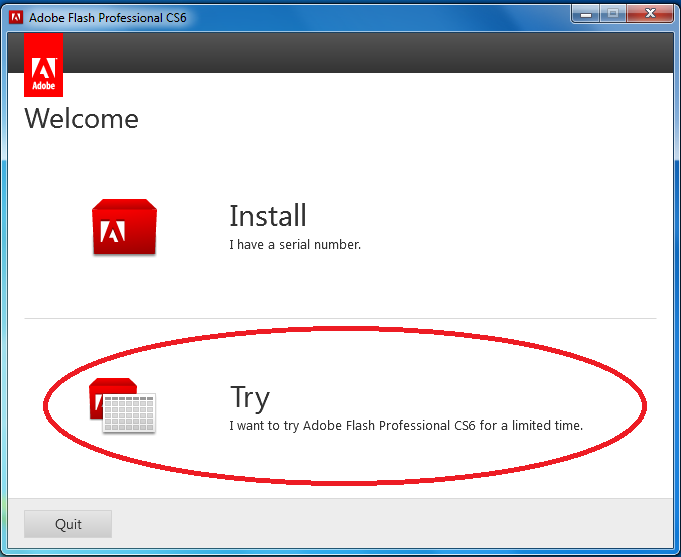Choose the Try heading option

[250, 397]
